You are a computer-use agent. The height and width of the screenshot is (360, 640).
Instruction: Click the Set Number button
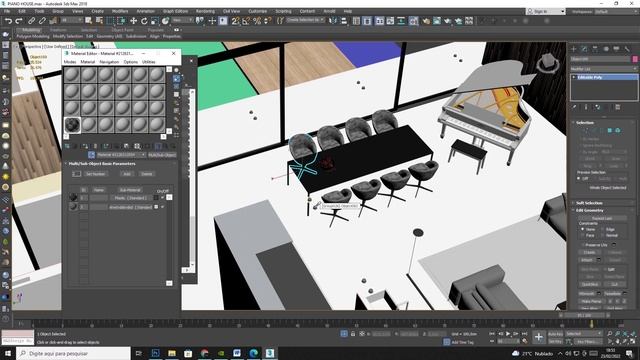point(96,174)
